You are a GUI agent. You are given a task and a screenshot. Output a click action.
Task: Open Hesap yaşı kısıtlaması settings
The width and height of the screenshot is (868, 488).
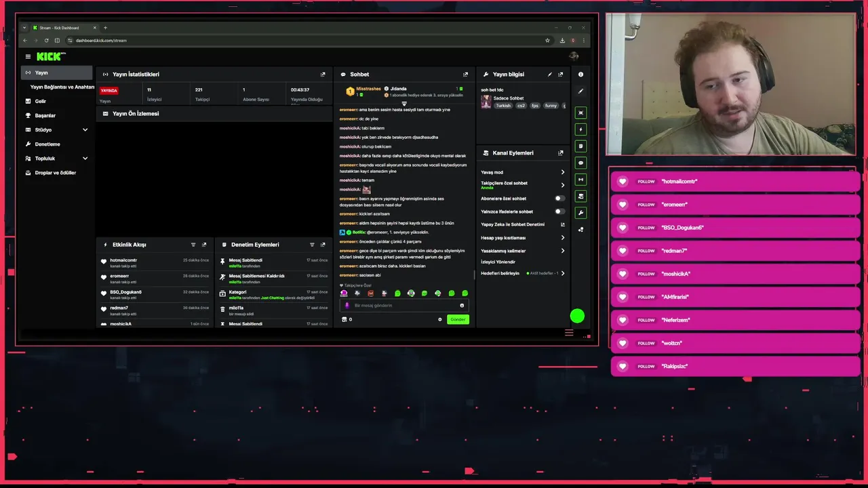coord(562,238)
